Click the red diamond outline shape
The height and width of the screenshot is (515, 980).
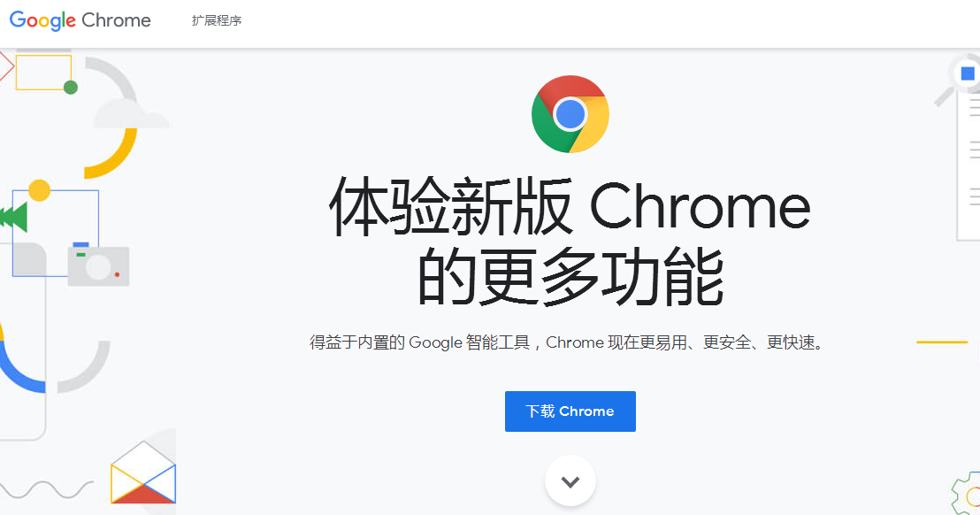tap(5, 67)
